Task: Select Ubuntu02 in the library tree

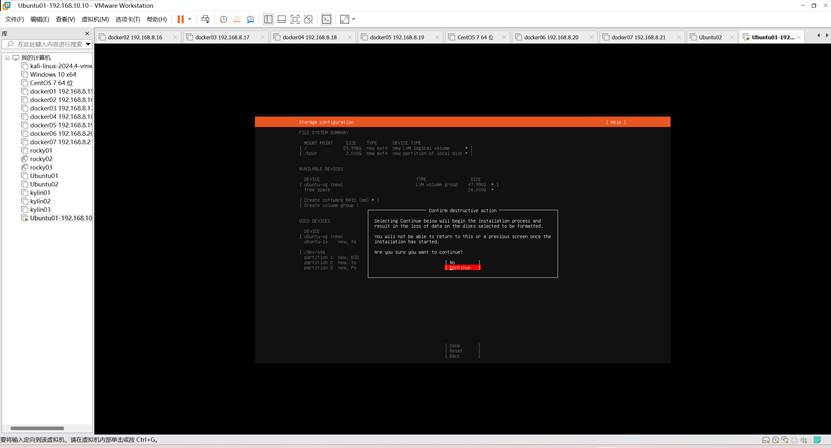Action: 40,185
